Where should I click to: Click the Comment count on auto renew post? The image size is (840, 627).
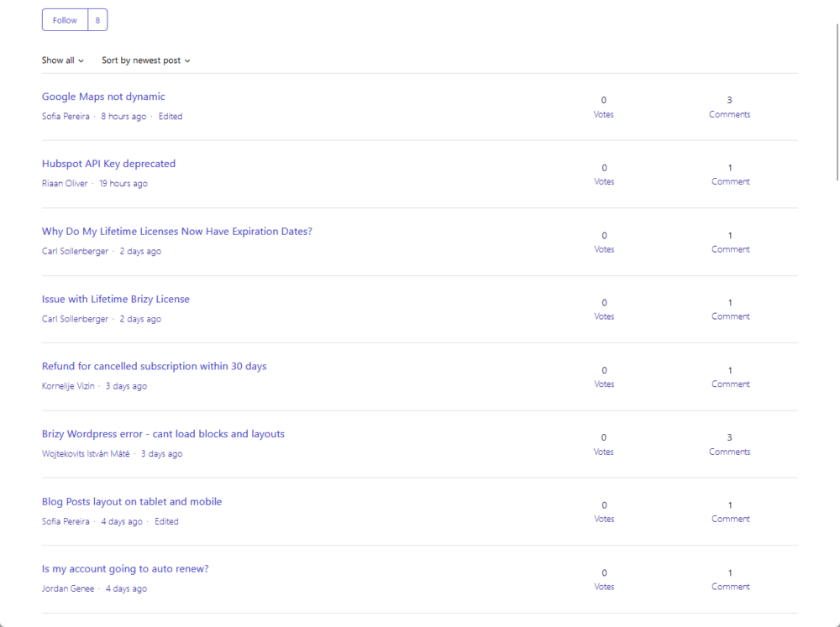click(730, 579)
